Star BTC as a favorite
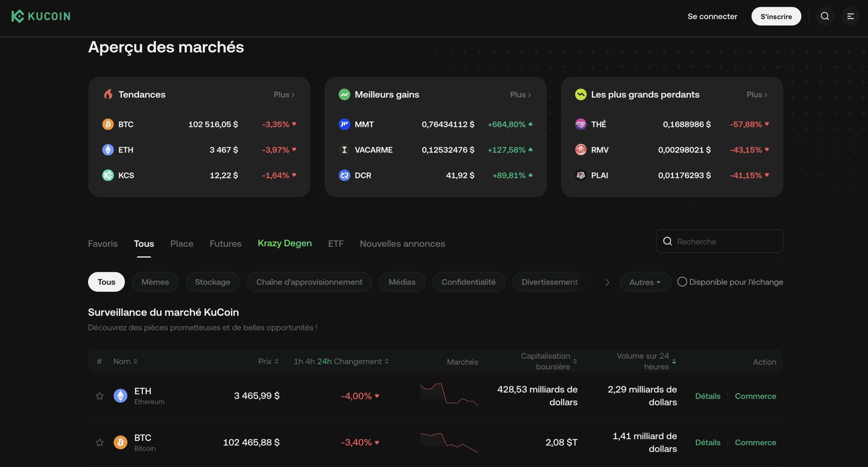Viewport: 868px width, 467px height. click(100, 442)
